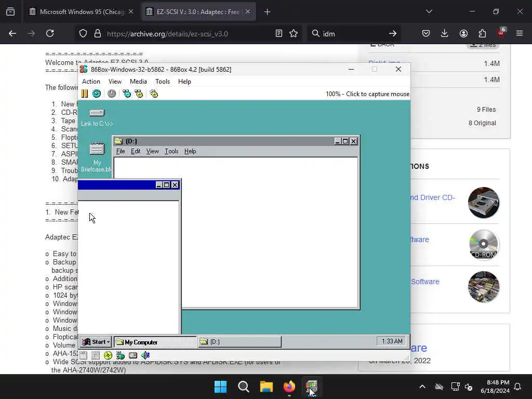Click the (D:) taskbar button in Windows 95
Viewport: 532px width, 399px height.
(x=240, y=342)
